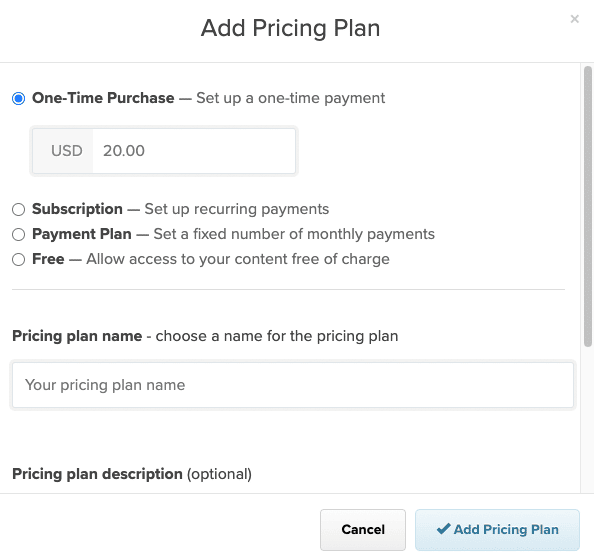Click the dialog's vertical scrollbar thumb

coord(588,206)
